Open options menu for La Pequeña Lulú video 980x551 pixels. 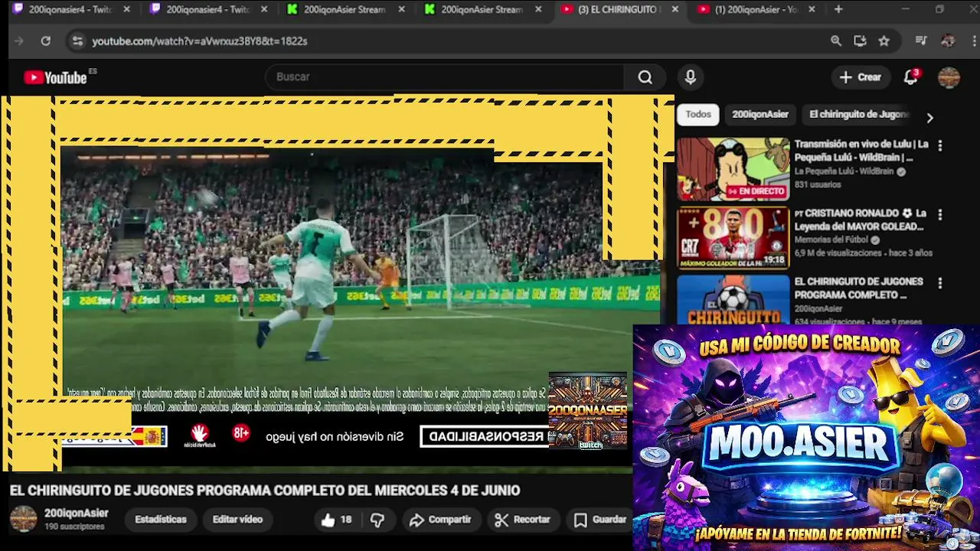tap(940, 145)
